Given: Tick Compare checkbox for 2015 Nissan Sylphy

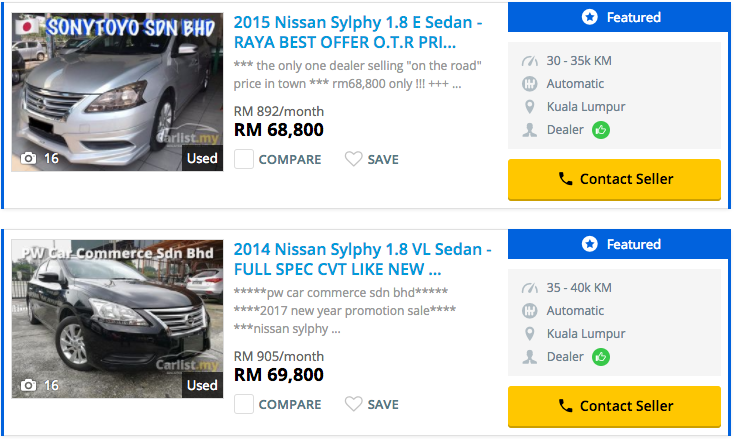Looking at the screenshot, I should (243, 159).
